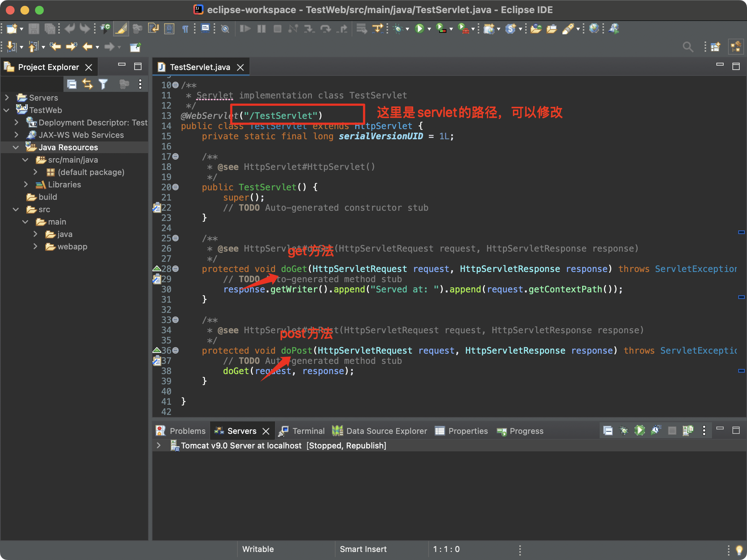Viewport: 747px width, 560px height.
Task: Click the Open Task folder icon
Action: point(552,28)
